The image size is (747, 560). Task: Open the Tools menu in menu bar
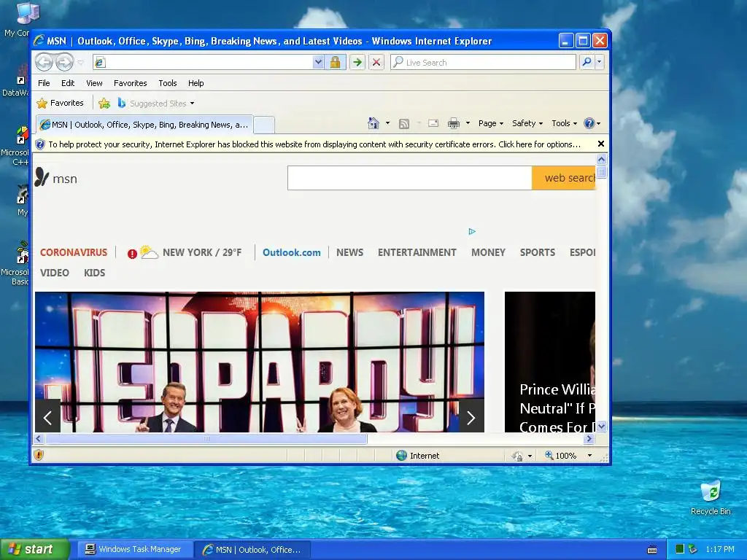[x=168, y=83]
